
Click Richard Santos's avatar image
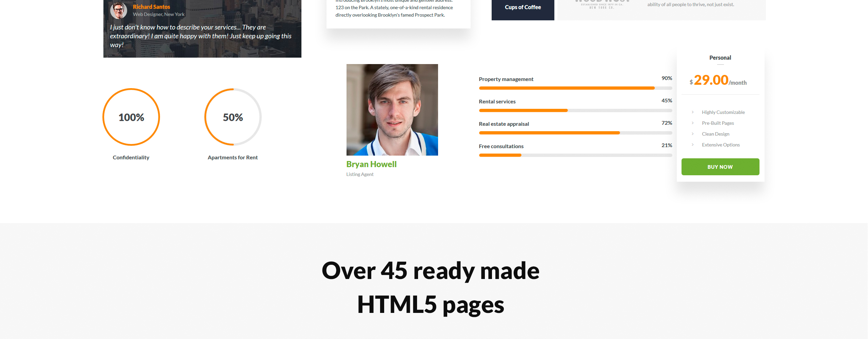pyautogui.click(x=118, y=9)
